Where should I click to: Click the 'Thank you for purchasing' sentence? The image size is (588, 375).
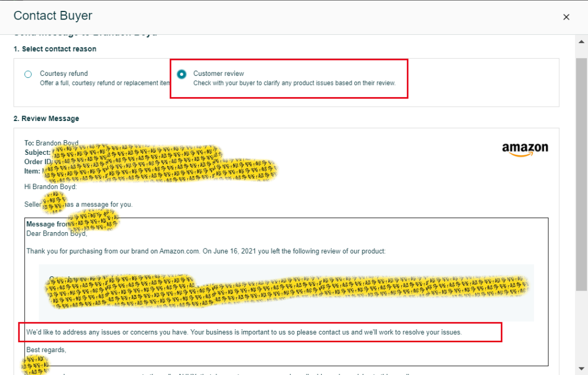(206, 251)
